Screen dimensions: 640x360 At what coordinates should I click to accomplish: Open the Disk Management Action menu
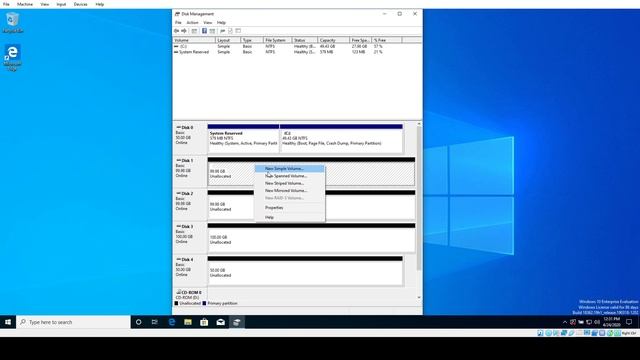pos(192,22)
